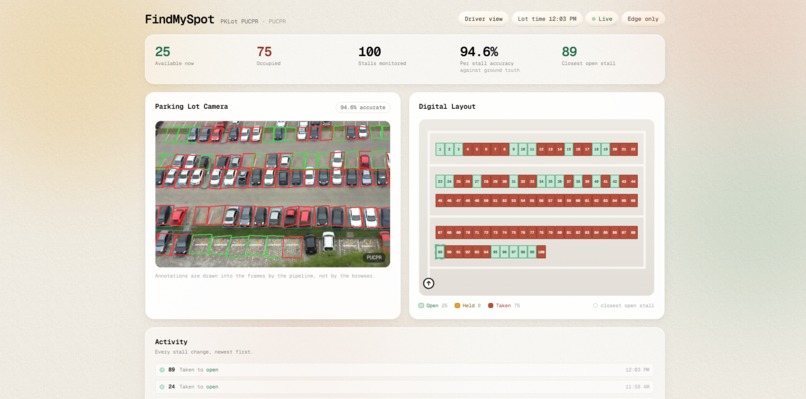Select open stall 34 in the layout
Viewport: 806px width, 399px height.
click(541, 181)
